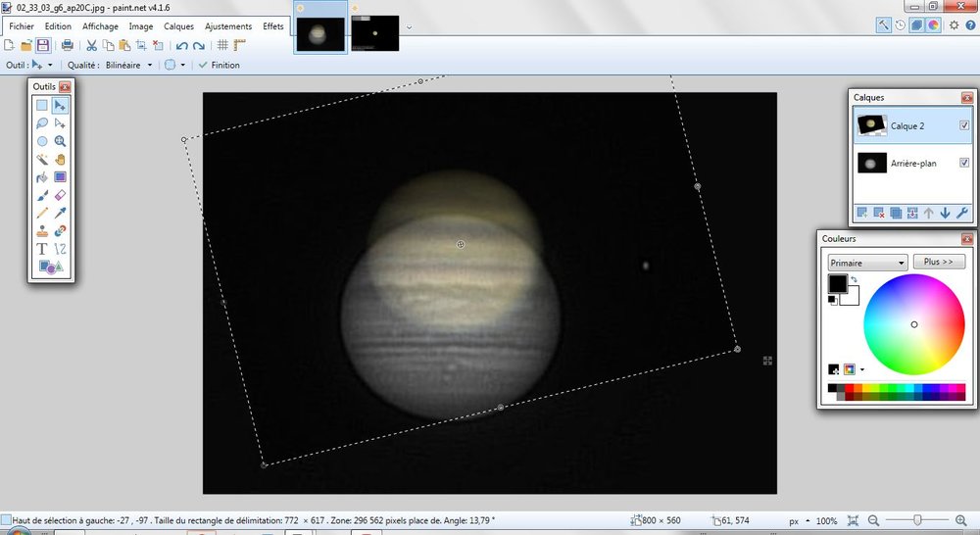980x535 pixels.
Task: Undo the last action
Action: [182, 45]
